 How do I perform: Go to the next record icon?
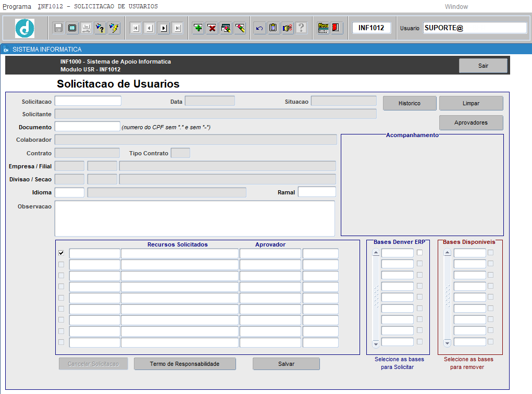(164, 28)
